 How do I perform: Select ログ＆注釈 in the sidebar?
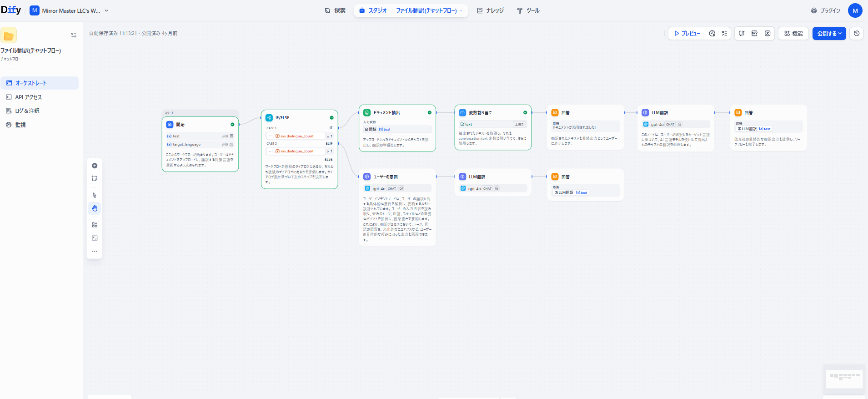[27, 111]
